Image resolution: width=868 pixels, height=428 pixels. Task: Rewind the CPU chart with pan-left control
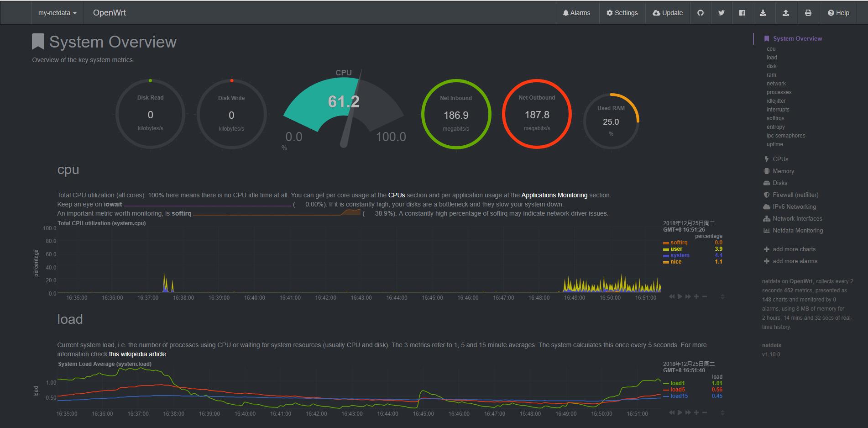click(671, 296)
